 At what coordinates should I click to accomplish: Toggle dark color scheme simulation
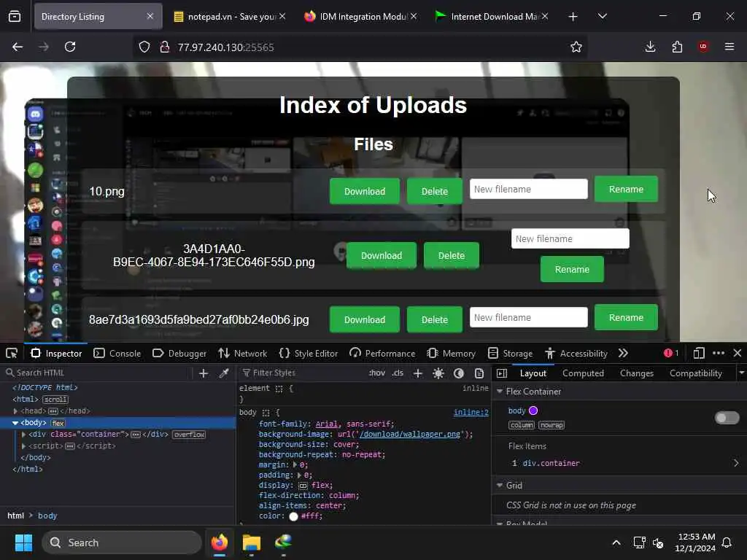click(459, 373)
